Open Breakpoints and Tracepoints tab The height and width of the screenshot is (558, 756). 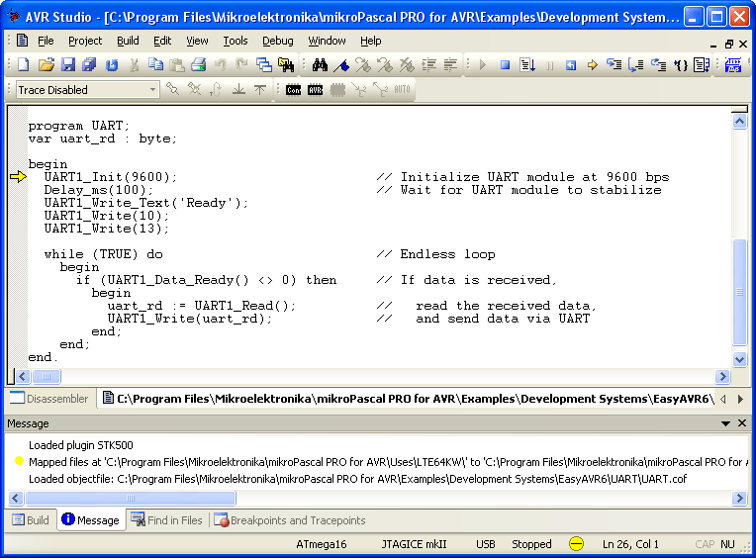pos(290,520)
